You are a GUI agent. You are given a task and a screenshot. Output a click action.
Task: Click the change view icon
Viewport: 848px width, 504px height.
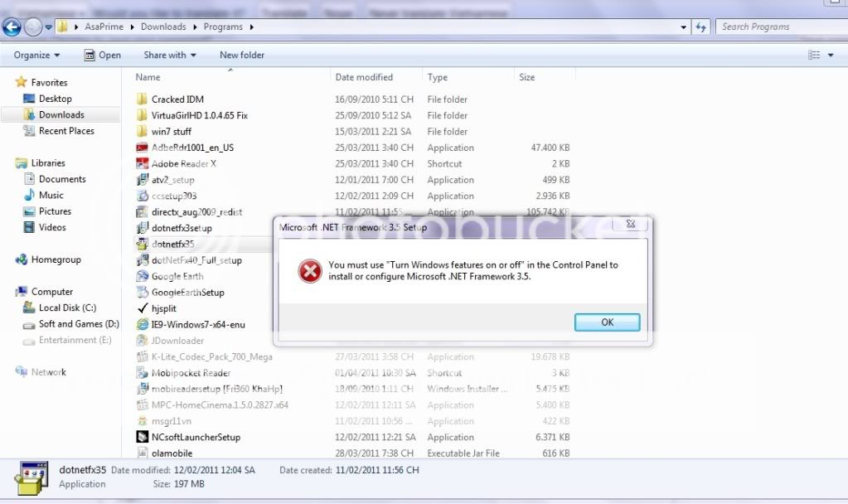(814, 56)
